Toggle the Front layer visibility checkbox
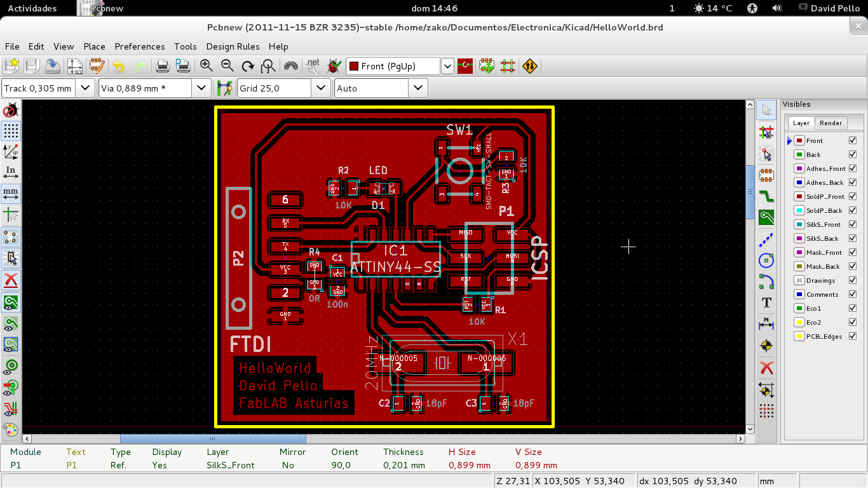Image resolution: width=868 pixels, height=488 pixels. click(x=853, y=140)
